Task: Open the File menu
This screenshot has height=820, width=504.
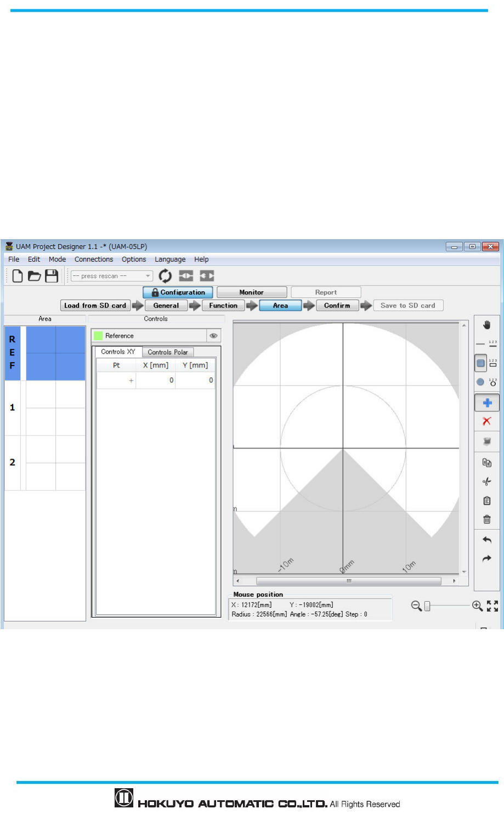Action: (14, 259)
